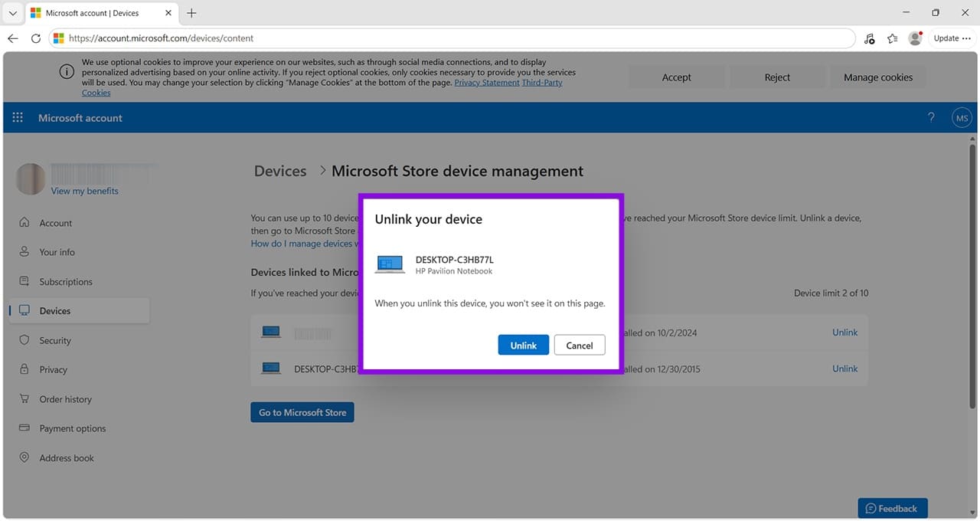Refresh the page
The height and width of the screenshot is (521, 980).
35,38
